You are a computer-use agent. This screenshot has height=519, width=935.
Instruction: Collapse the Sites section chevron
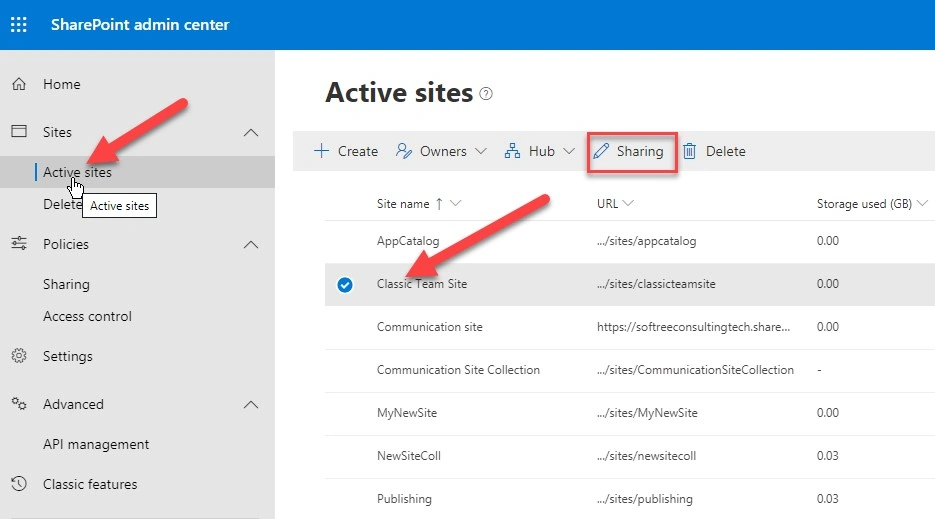coord(251,132)
